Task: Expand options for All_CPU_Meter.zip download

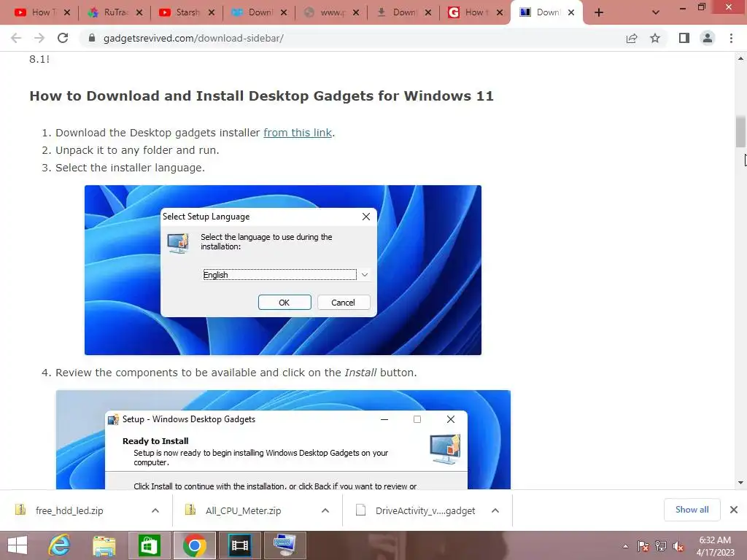Action: (x=325, y=510)
